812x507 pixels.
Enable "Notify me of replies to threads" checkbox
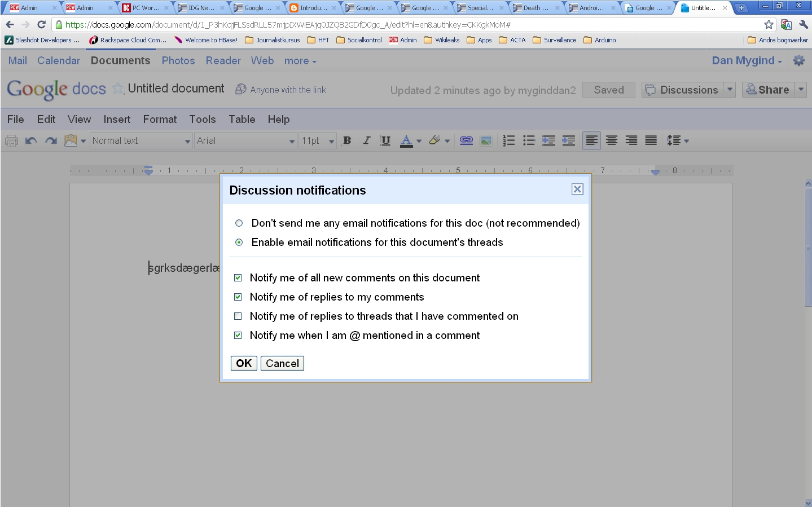[238, 316]
